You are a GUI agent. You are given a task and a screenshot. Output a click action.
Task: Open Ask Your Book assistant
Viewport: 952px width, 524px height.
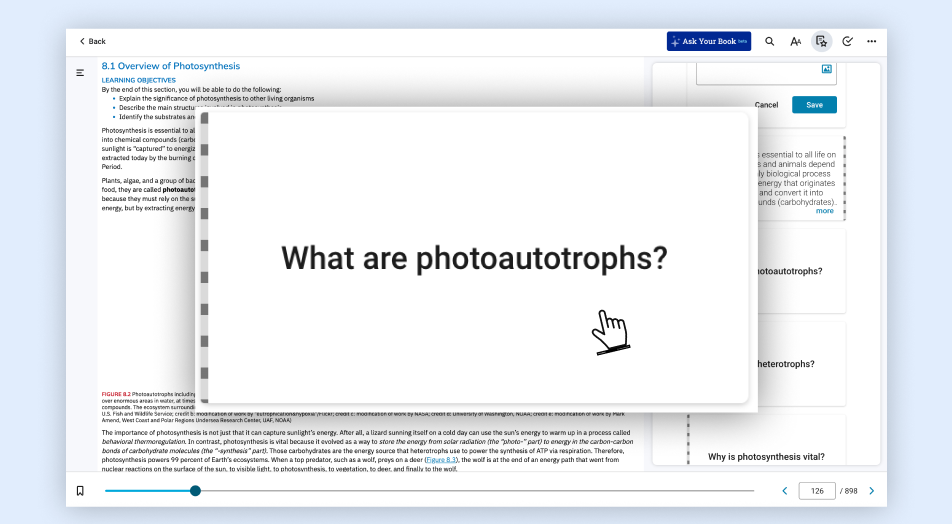pos(709,41)
